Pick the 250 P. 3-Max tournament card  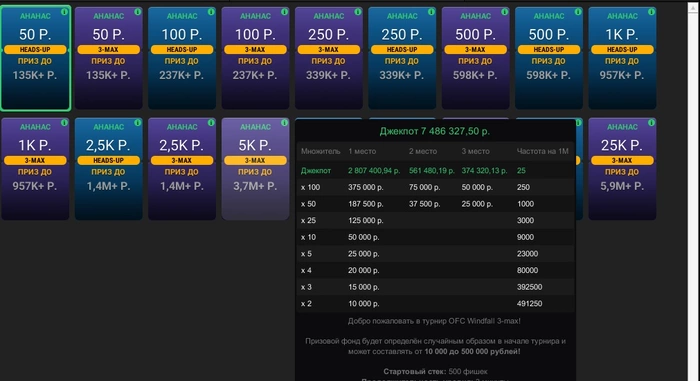click(329, 58)
